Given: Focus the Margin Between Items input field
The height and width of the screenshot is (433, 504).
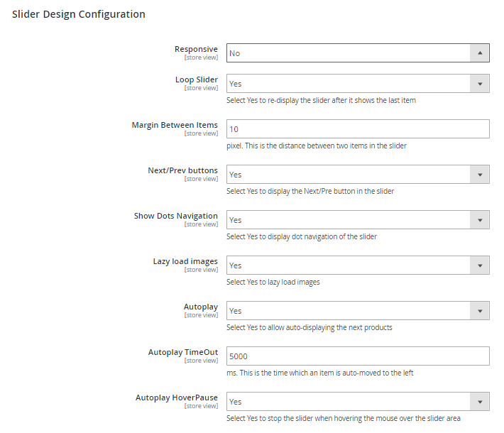Looking at the screenshot, I should click(x=358, y=129).
